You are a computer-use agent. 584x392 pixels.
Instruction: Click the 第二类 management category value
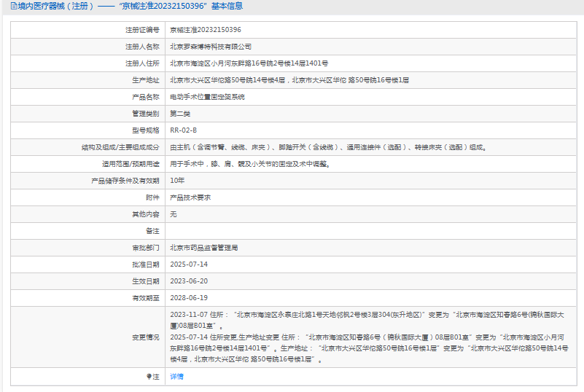pos(180,114)
